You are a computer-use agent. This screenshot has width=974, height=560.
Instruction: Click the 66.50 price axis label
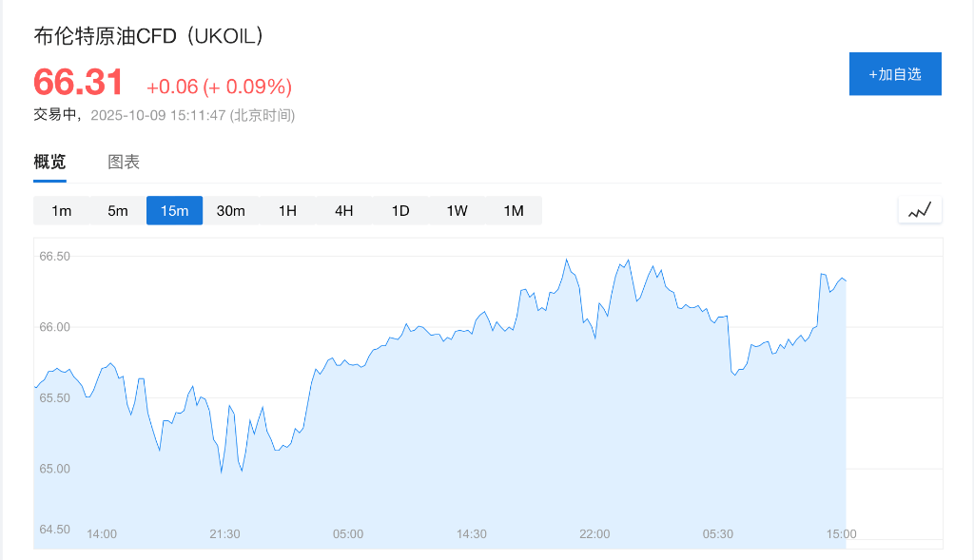[54, 257]
